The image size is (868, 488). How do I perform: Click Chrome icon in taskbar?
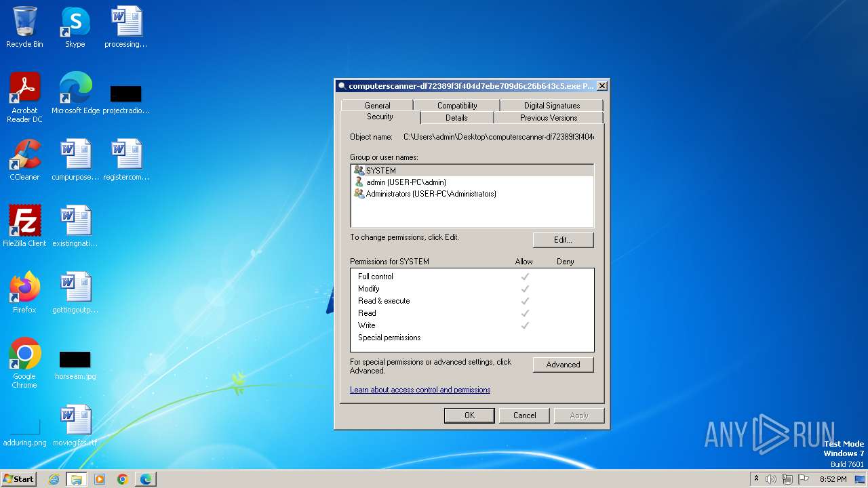123,479
